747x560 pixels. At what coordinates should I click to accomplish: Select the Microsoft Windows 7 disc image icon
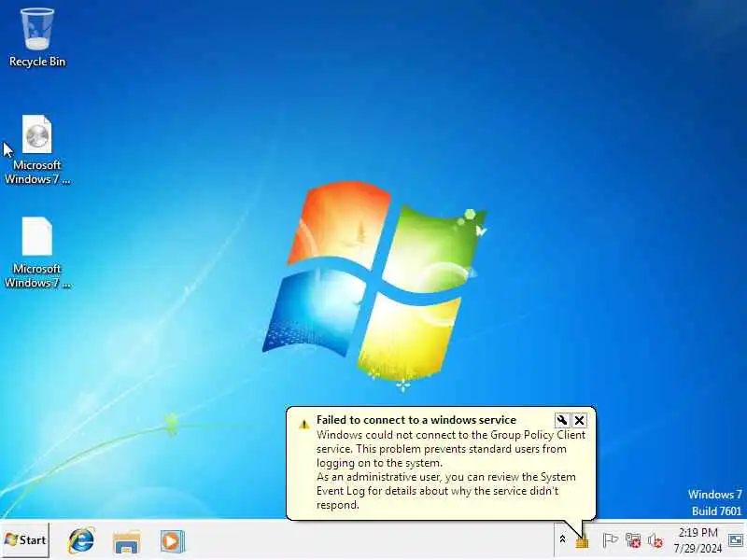pos(37,149)
